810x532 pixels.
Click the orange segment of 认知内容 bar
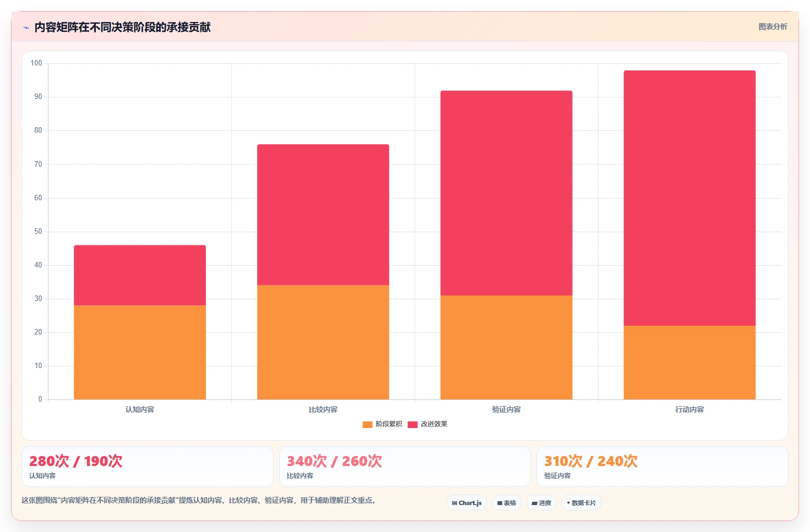140,352
